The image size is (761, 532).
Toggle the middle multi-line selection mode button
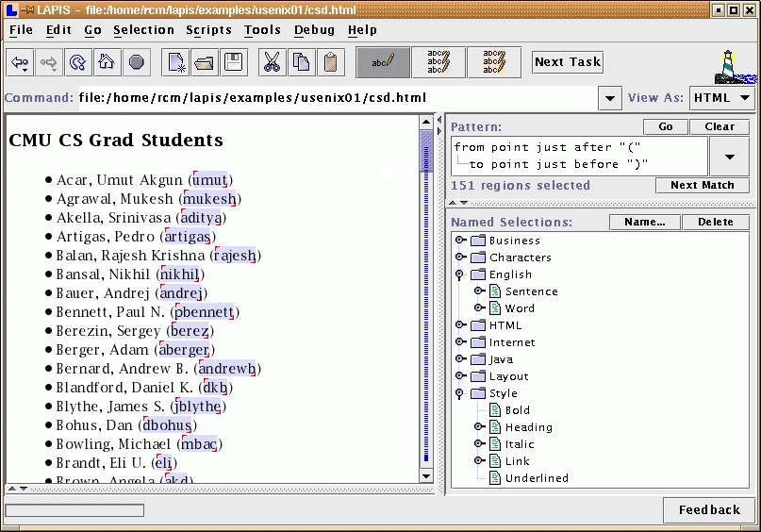(438, 62)
